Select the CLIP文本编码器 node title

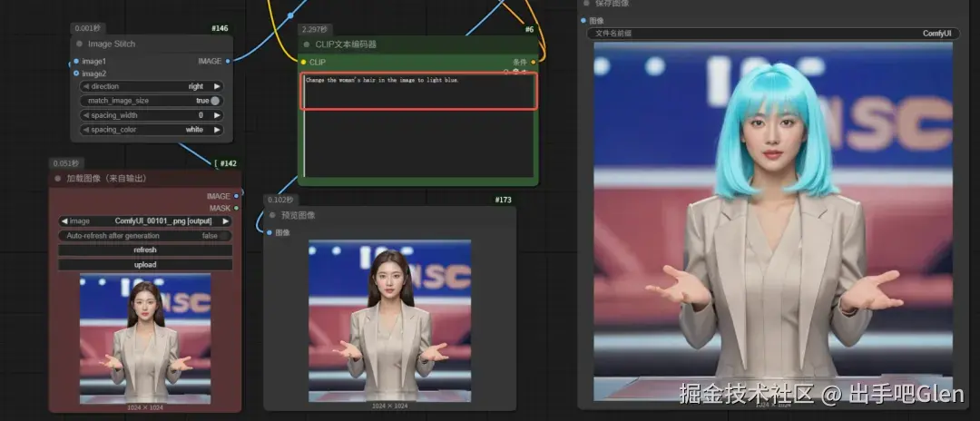pyautogui.click(x=347, y=44)
